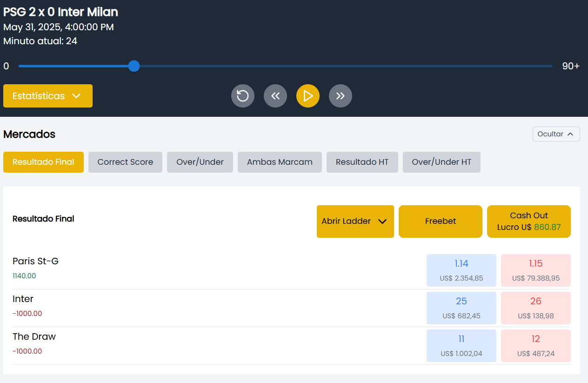
Task: Open the Over/Under market tab
Action: click(x=200, y=162)
